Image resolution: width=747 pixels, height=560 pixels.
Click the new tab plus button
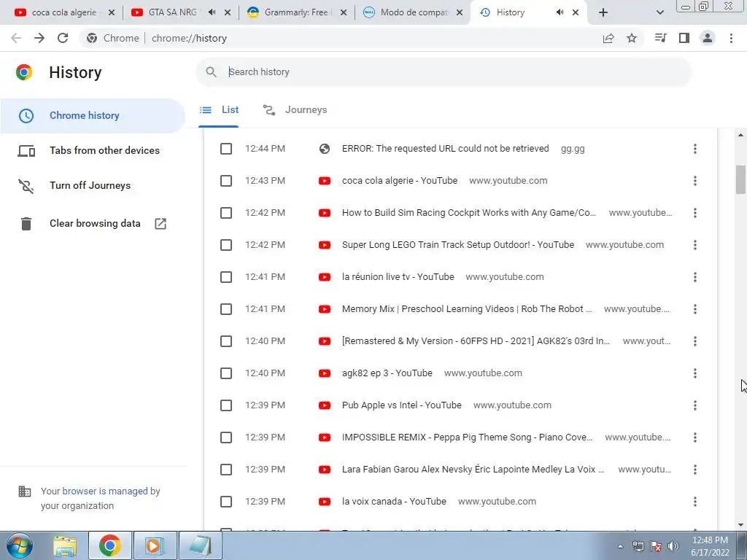(603, 12)
